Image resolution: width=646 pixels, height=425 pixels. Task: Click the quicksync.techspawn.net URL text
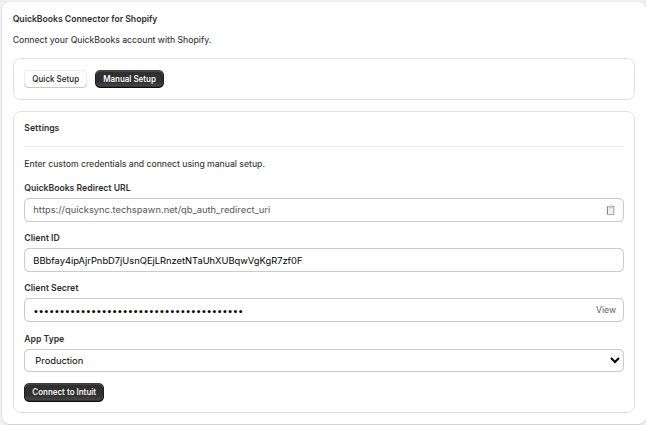tap(151, 210)
